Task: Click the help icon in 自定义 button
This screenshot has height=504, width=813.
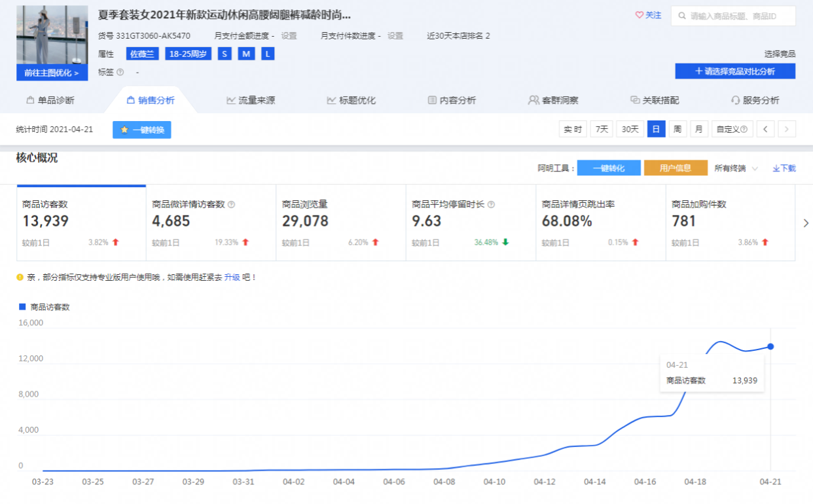Action: click(743, 130)
